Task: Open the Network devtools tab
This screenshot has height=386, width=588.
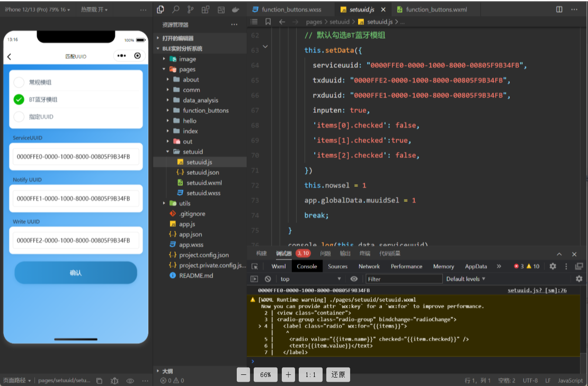Action: 369,266
